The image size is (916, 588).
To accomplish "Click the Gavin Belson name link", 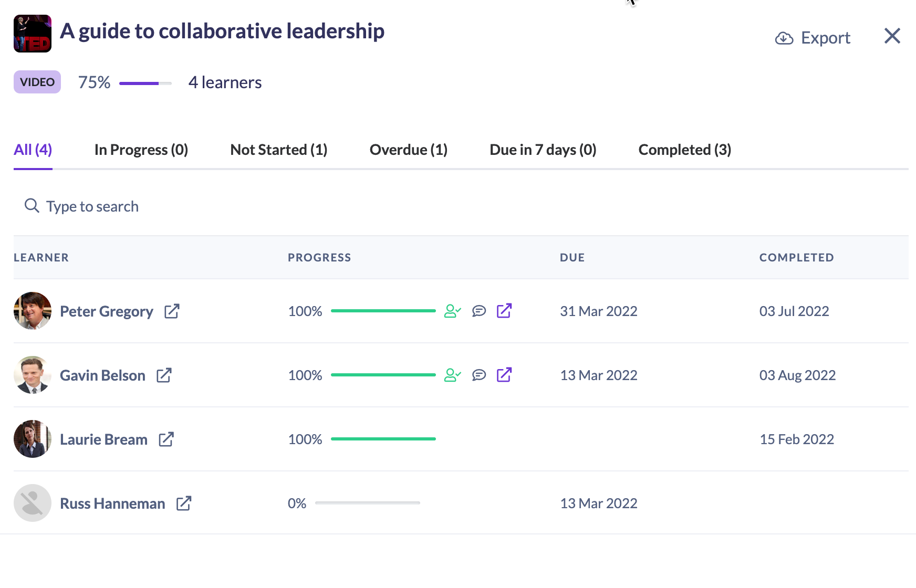I will pyautogui.click(x=102, y=375).
